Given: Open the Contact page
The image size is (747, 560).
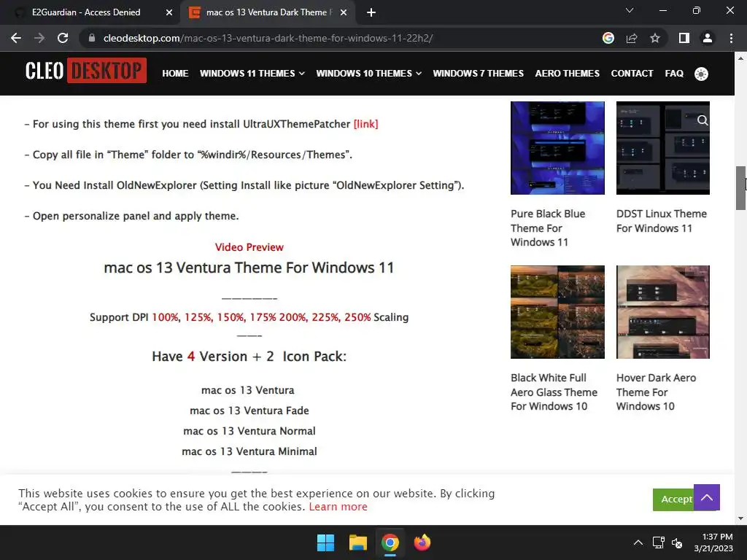Looking at the screenshot, I should [632, 74].
